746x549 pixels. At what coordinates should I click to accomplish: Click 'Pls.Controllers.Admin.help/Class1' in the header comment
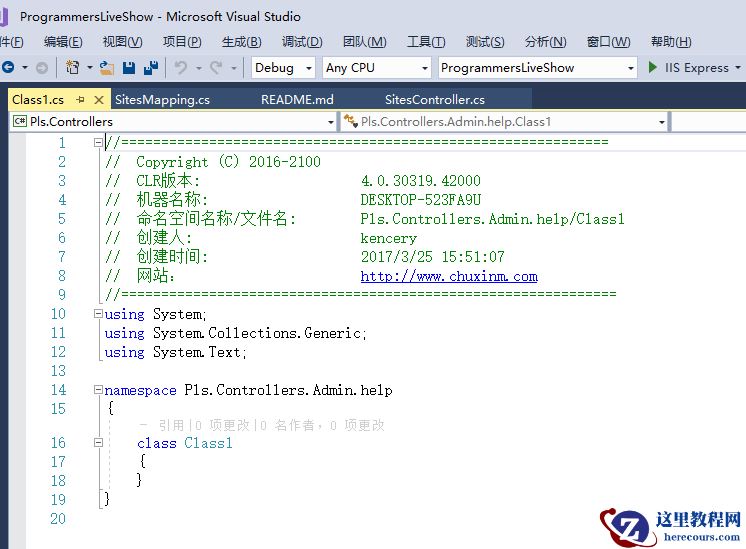pyautogui.click(x=492, y=219)
